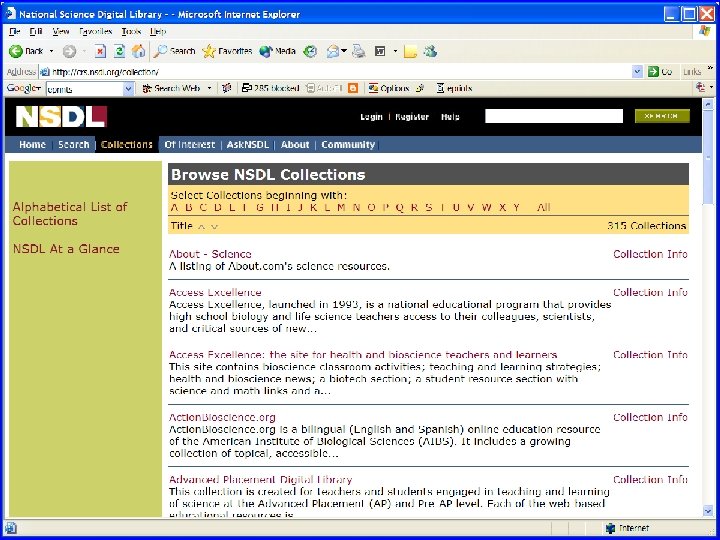This screenshot has height=540, width=720.
Task: Open Google toolbar Options
Action: coord(388,88)
